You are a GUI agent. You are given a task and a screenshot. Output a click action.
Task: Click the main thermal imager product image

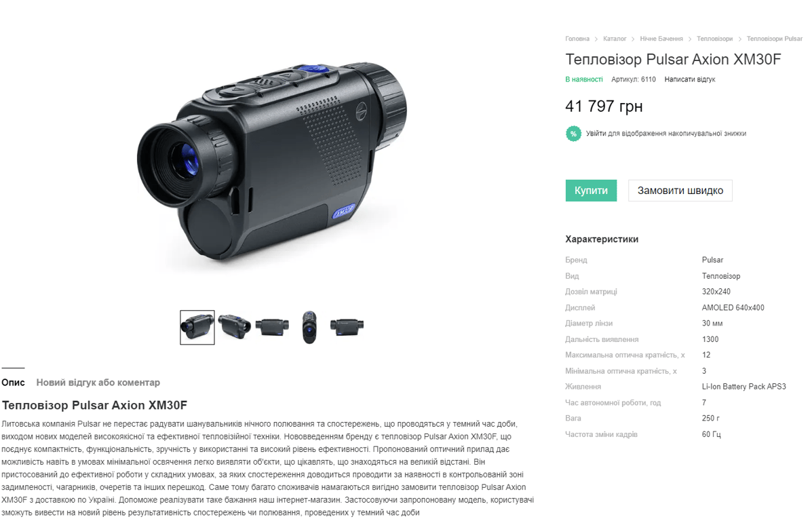click(272, 161)
